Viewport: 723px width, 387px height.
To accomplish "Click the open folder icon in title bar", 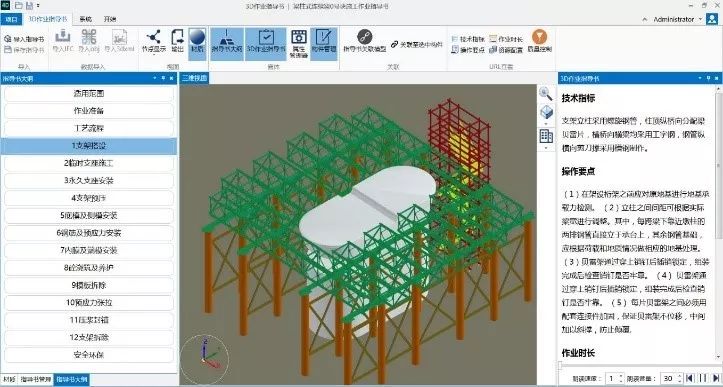I will [x=18, y=6].
